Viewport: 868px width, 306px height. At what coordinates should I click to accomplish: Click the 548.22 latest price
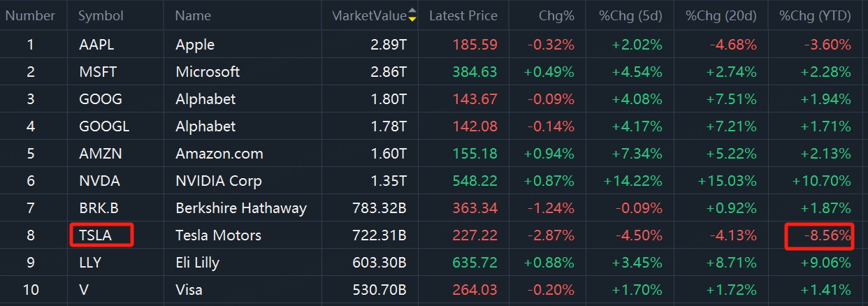475,181
